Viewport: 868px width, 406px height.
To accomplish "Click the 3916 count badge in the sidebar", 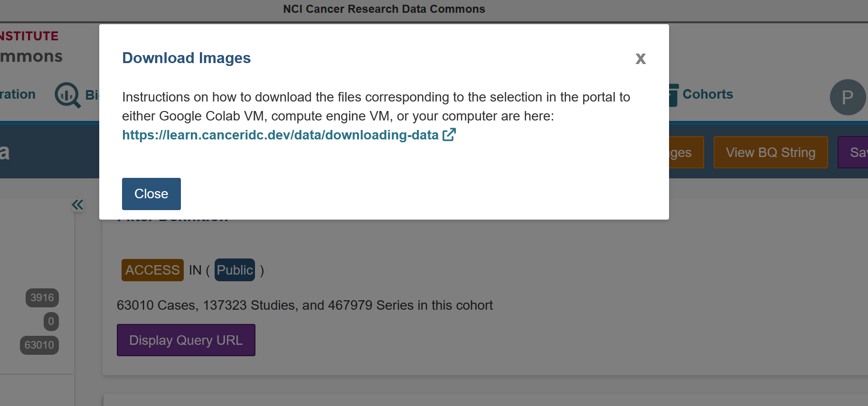I will coord(42,298).
